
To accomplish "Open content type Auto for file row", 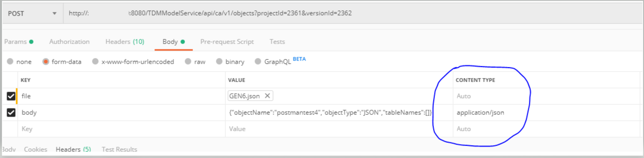I will [464, 96].
